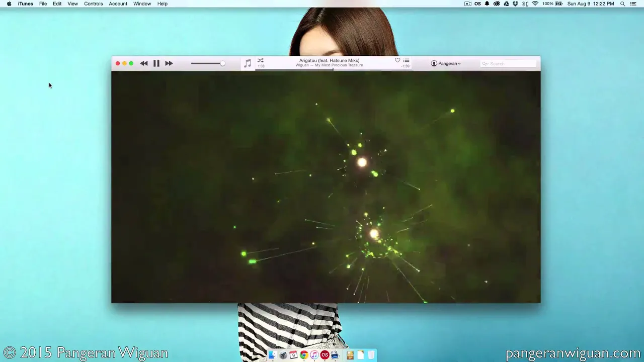
Task: Open the Trash in the Dock
Action: [x=371, y=355]
